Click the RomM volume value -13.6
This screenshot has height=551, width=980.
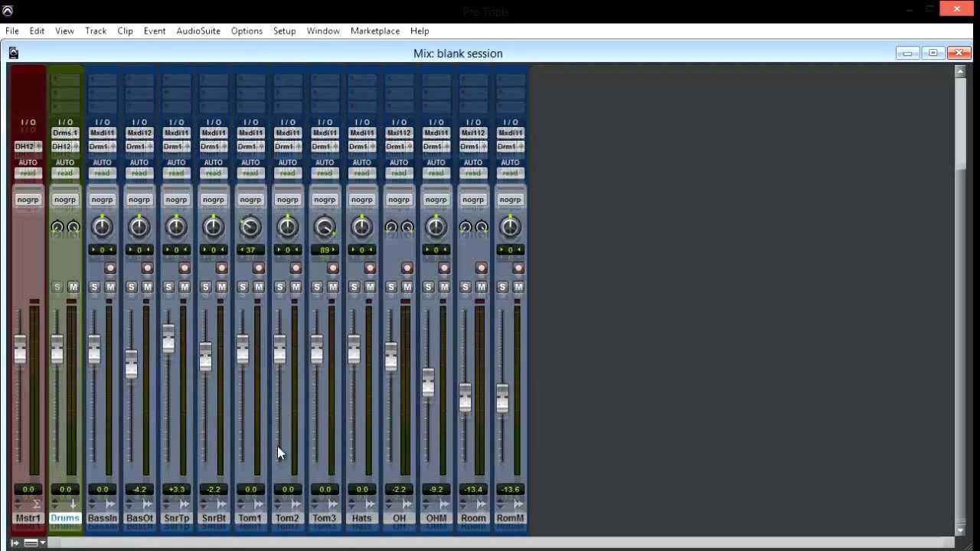[510, 489]
